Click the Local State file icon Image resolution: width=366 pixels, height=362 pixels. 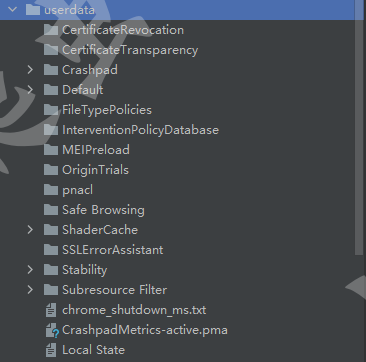[51, 350]
